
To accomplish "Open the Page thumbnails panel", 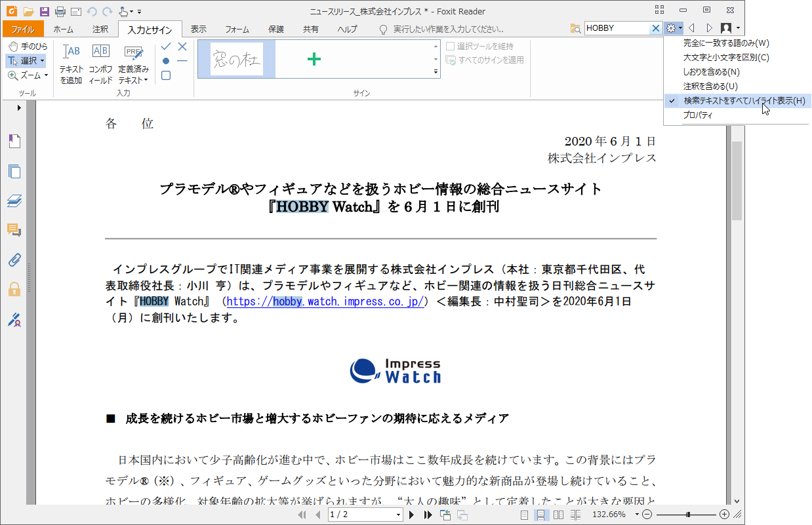I will pyautogui.click(x=14, y=172).
